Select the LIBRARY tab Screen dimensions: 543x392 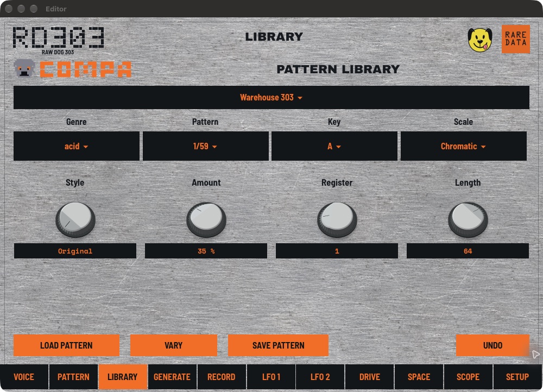coord(123,377)
